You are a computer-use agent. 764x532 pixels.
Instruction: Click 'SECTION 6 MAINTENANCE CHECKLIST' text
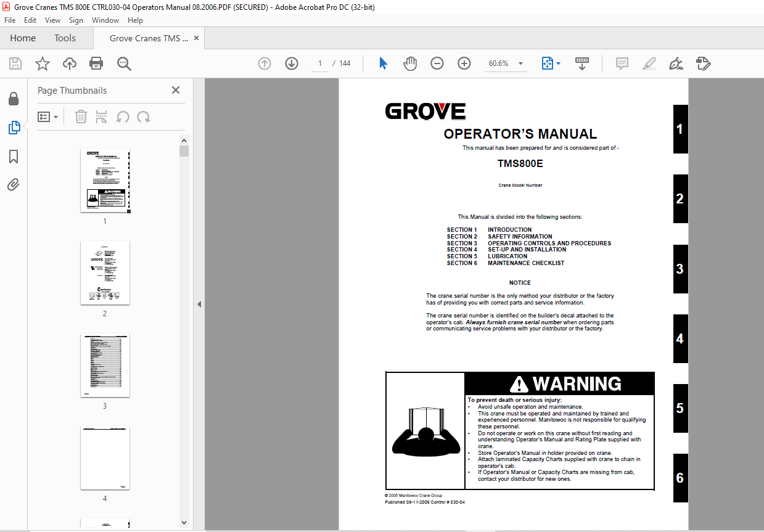[506, 263]
